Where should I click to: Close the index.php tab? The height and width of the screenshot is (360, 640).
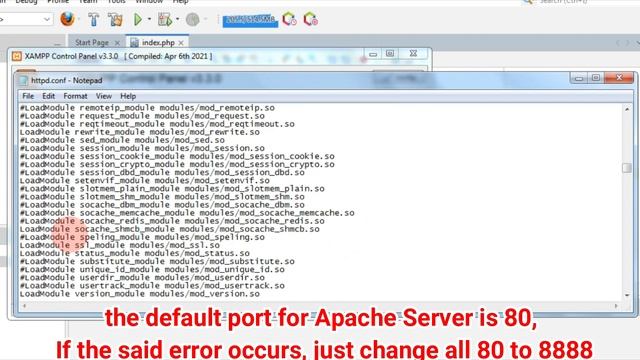181,42
